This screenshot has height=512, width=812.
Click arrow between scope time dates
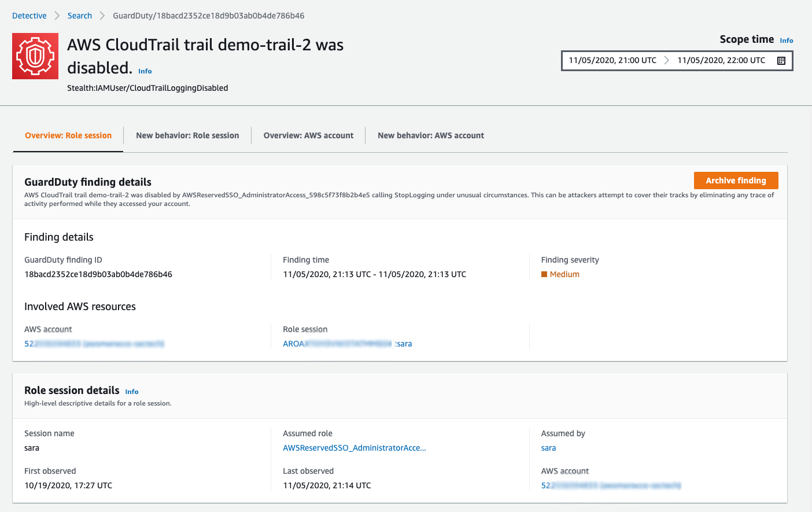click(667, 60)
